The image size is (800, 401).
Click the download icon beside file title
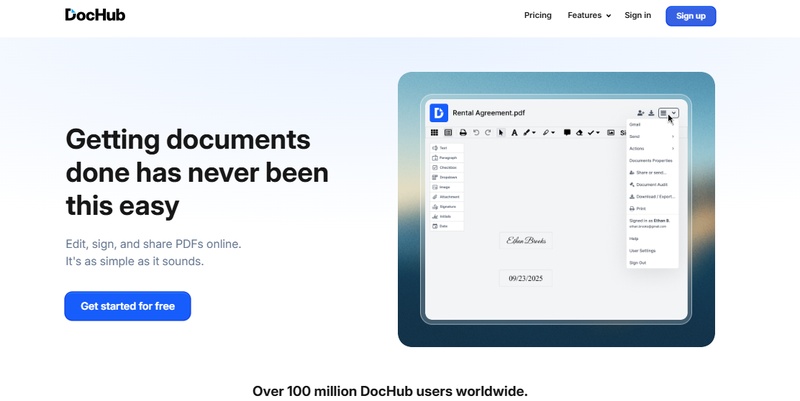click(651, 113)
